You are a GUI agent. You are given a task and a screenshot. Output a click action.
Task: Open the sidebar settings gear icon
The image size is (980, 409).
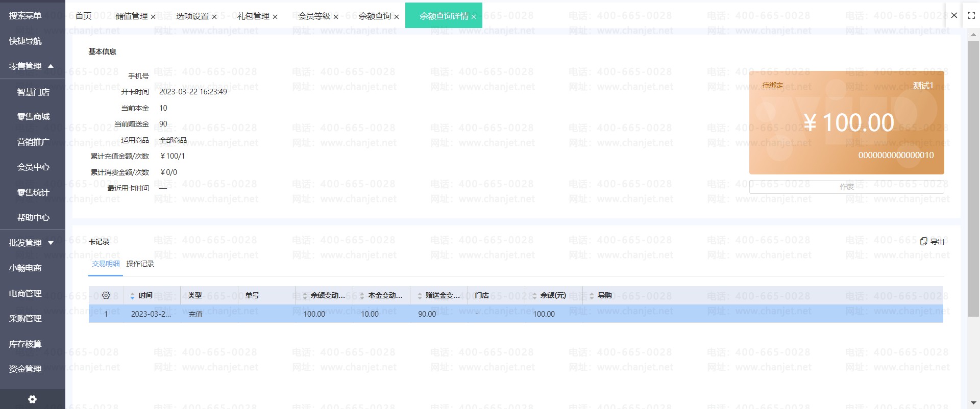pos(32,399)
